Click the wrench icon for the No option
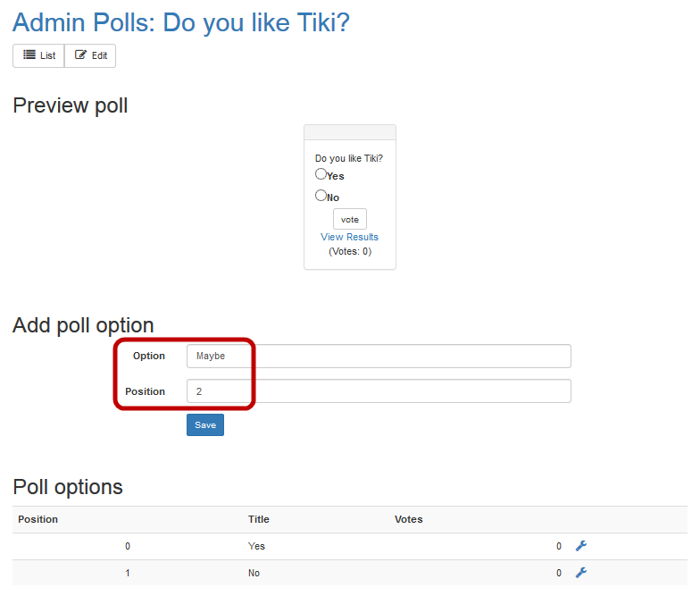This screenshot has width=700, height=596. (x=581, y=573)
